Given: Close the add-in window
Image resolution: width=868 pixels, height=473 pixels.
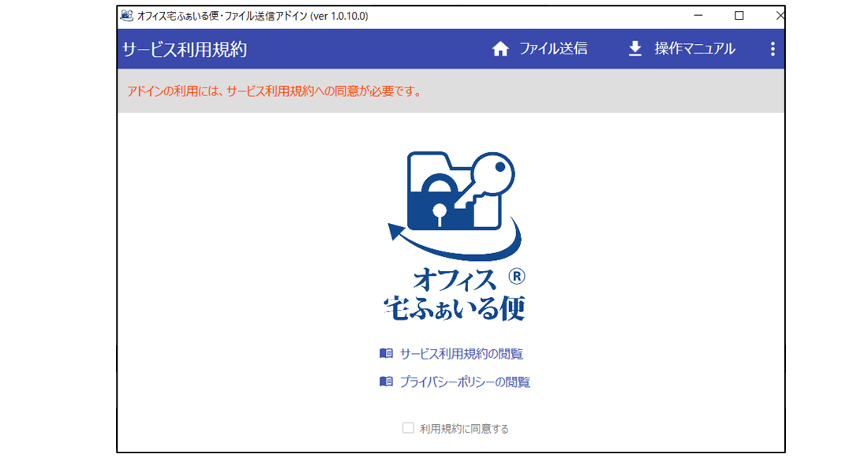Looking at the screenshot, I should 780,16.
